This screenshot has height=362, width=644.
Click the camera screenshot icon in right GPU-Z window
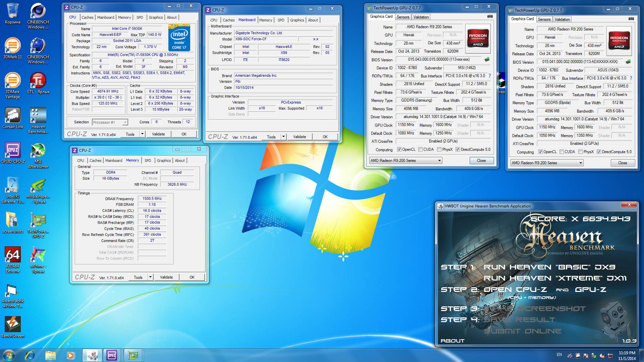[631, 19]
